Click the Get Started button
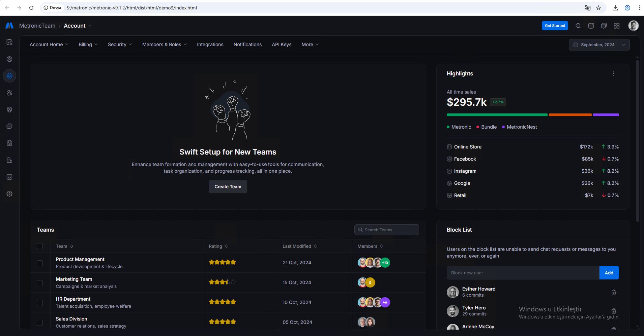The height and width of the screenshot is (336, 644). tap(555, 26)
